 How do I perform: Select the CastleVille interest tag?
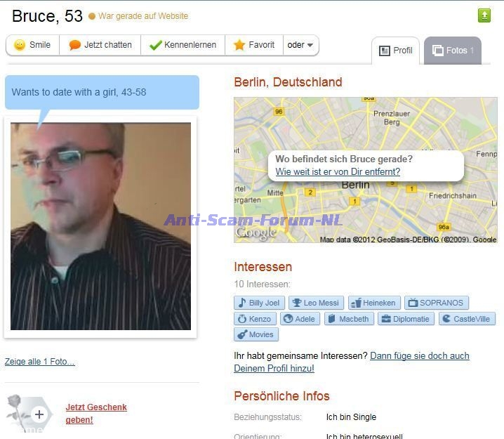467,319
